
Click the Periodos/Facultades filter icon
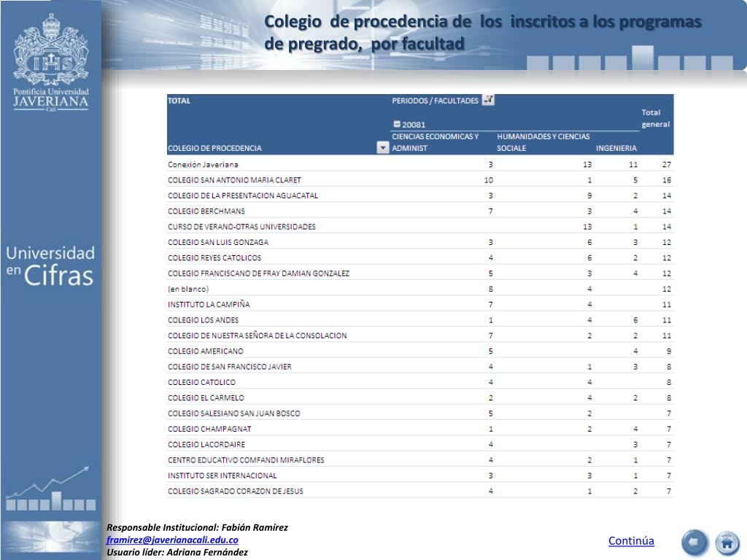(488, 100)
